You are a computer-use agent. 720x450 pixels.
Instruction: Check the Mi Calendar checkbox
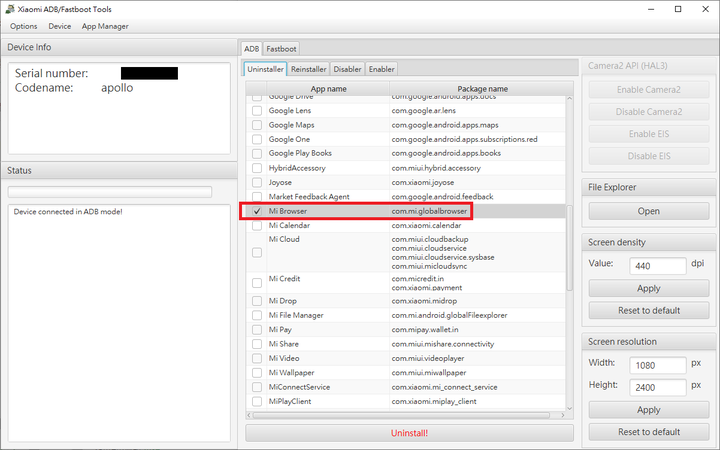[x=257, y=225]
